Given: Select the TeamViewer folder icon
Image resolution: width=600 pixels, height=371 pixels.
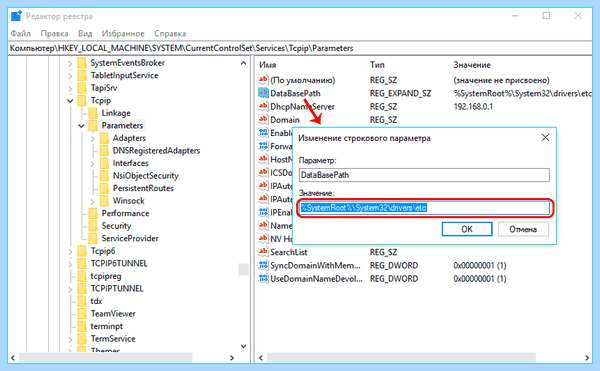Looking at the screenshot, I should click(x=82, y=314).
